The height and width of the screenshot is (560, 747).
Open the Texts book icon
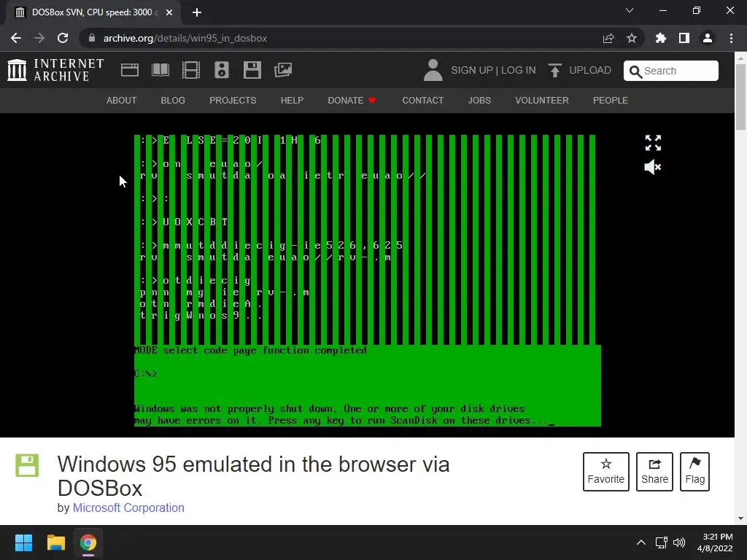(x=160, y=70)
